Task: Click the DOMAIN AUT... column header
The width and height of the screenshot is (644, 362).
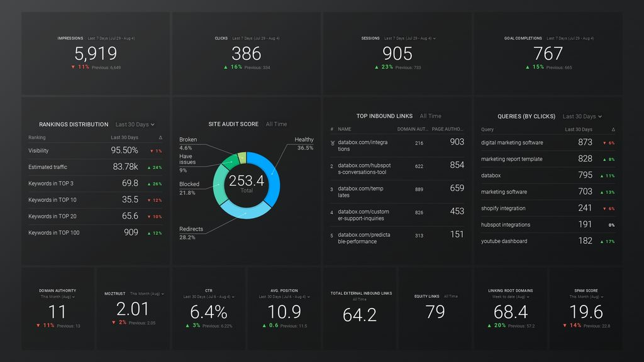Action: coord(413,129)
